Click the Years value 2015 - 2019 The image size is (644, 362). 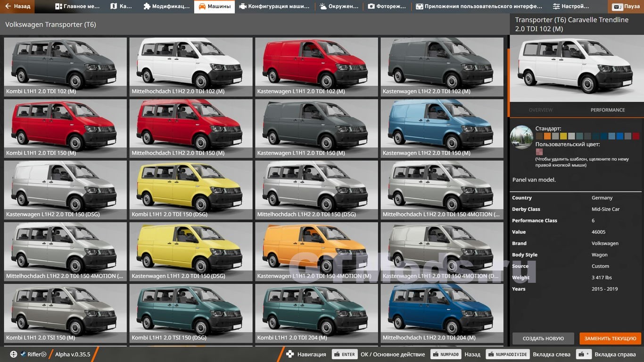pyautogui.click(x=604, y=289)
